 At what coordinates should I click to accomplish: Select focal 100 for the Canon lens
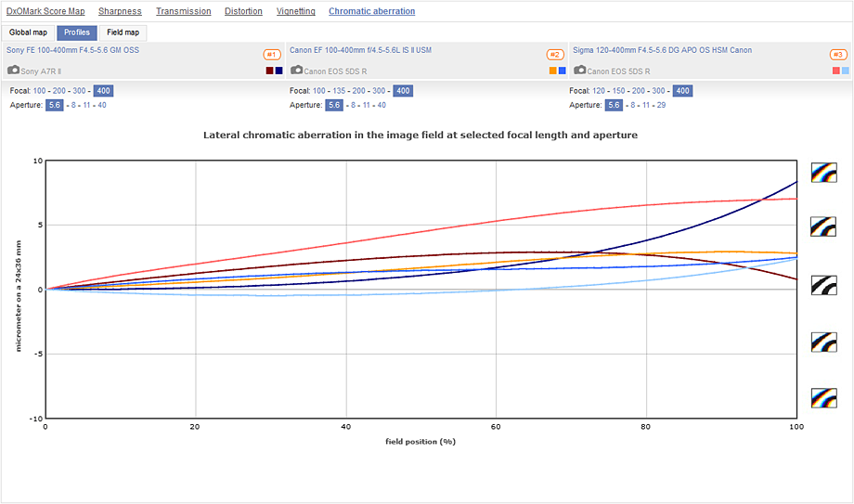pyautogui.click(x=319, y=91)
